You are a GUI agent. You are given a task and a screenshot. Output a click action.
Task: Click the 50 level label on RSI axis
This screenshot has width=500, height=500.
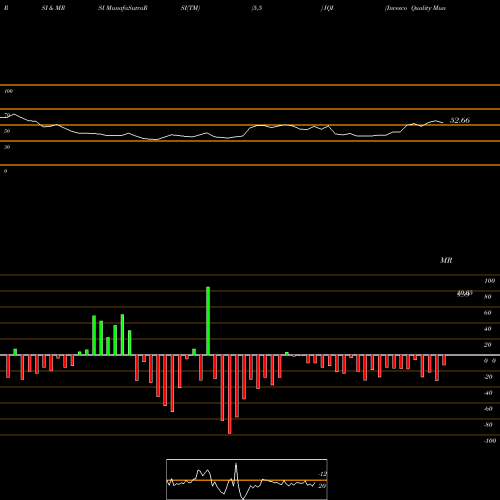click(7, 131)
